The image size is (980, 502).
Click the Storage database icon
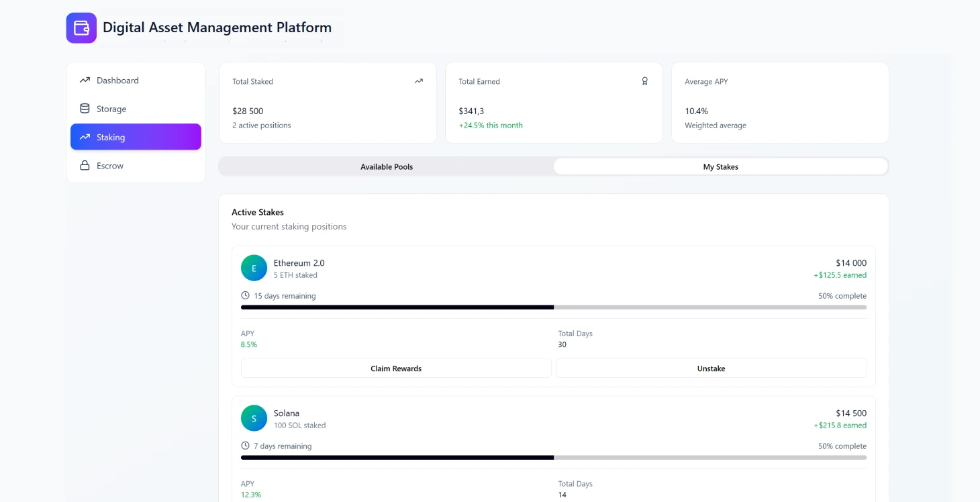coord(85,108)
